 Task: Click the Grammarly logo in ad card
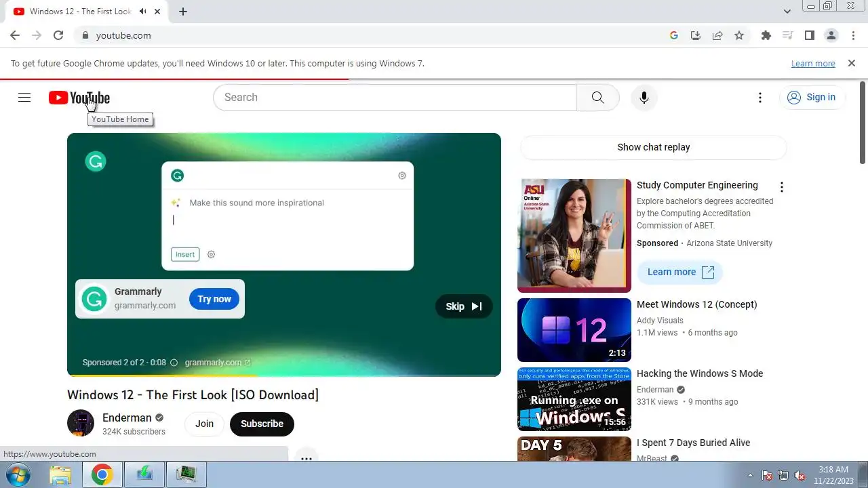[94, 299]
